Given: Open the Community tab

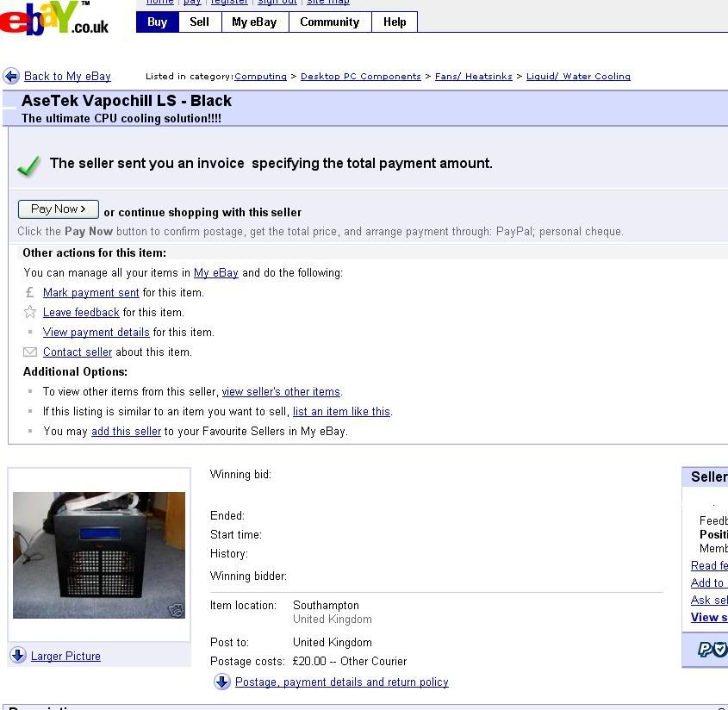Looking at the screenshot, I should point(330,22).
